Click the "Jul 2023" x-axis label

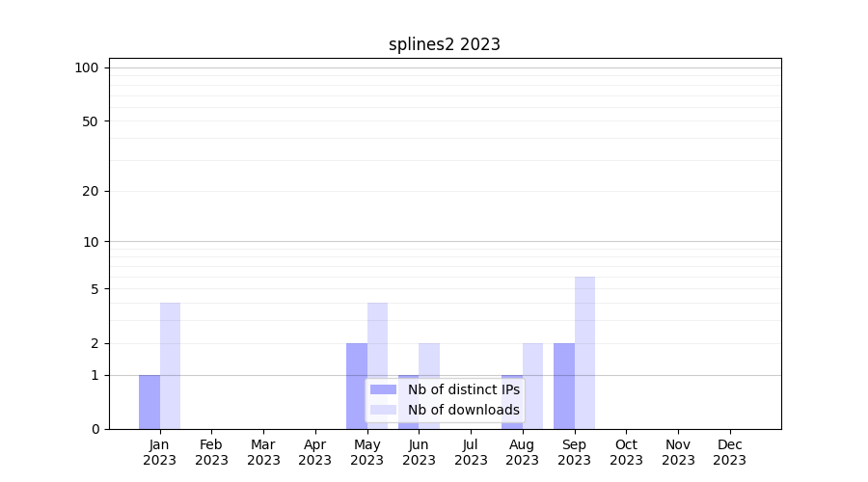coord(471,452)
